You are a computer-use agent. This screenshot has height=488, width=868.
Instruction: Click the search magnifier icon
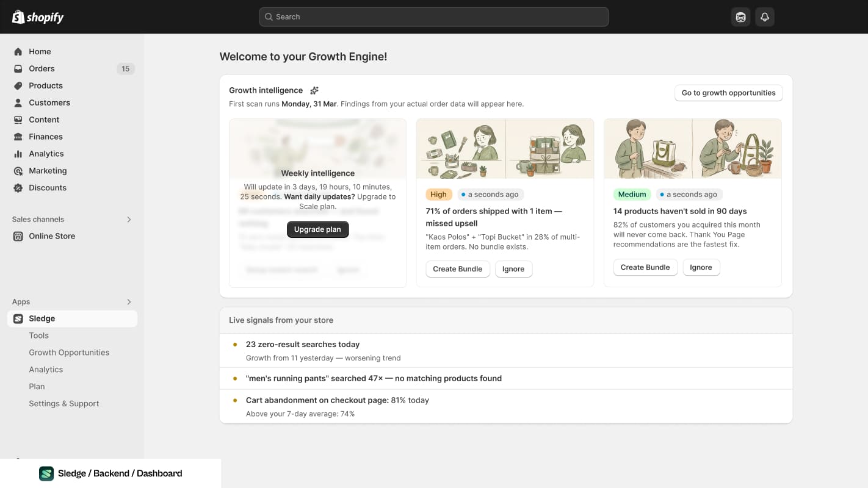tap(269, 17)
